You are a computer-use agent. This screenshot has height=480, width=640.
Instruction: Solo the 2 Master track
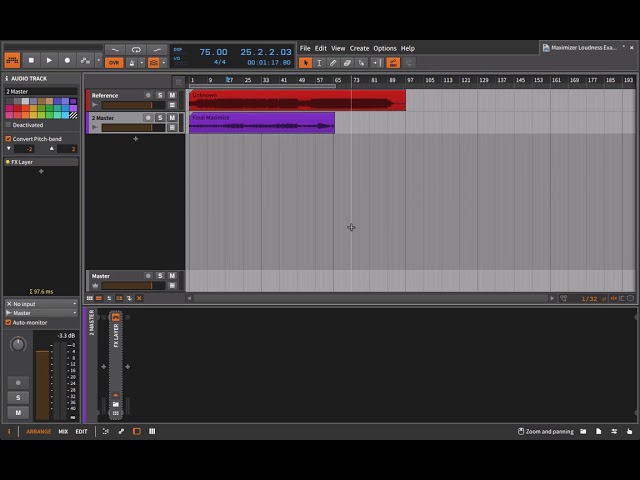(x=160, y=118)
